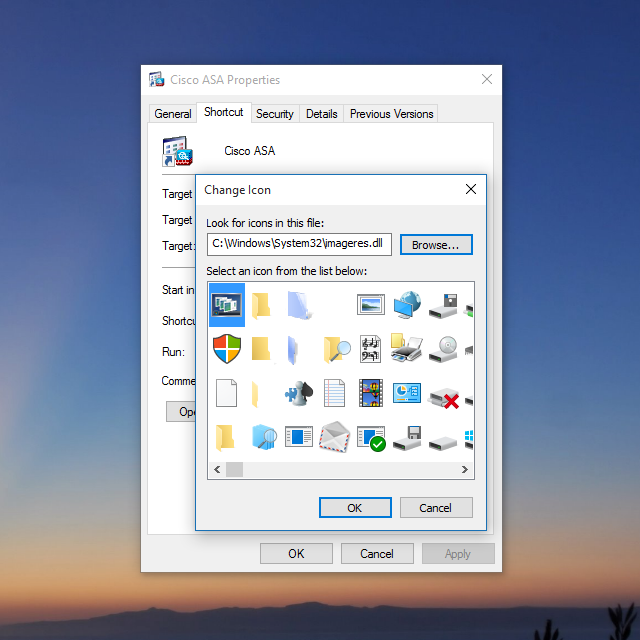Image resolution: width=640 pixels, height=640 pixels.
Task: Click the Browse... button
Action: tap(436, 245)
